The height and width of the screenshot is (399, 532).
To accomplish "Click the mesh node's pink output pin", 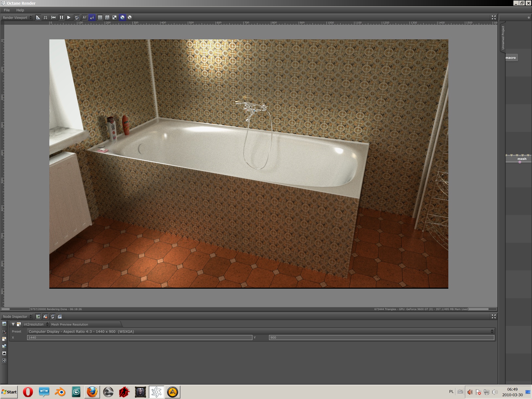I will pos(520,162).
